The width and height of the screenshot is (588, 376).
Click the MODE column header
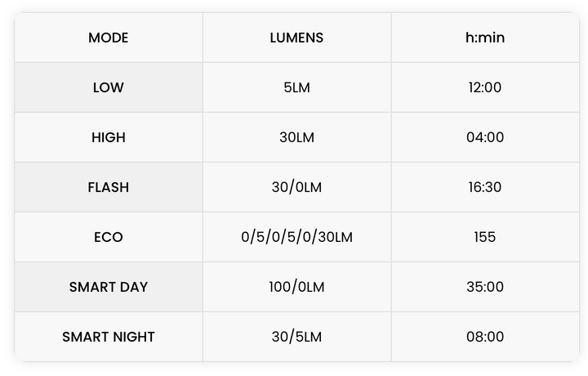[109, 38]
